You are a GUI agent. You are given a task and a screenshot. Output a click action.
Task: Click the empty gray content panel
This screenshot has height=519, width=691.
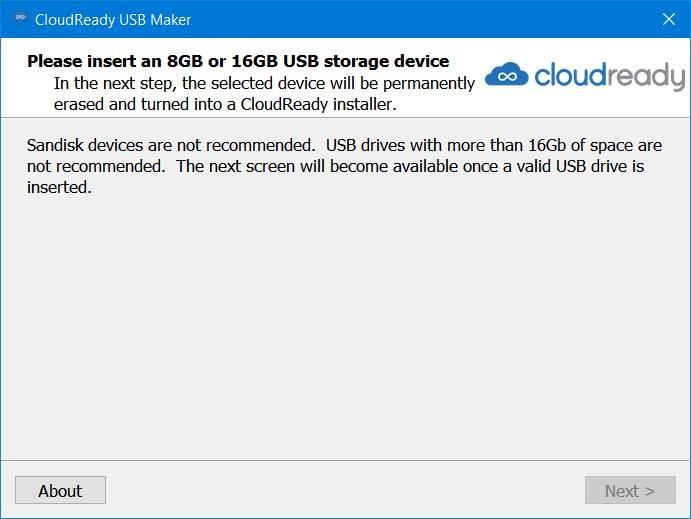(346, 326)
